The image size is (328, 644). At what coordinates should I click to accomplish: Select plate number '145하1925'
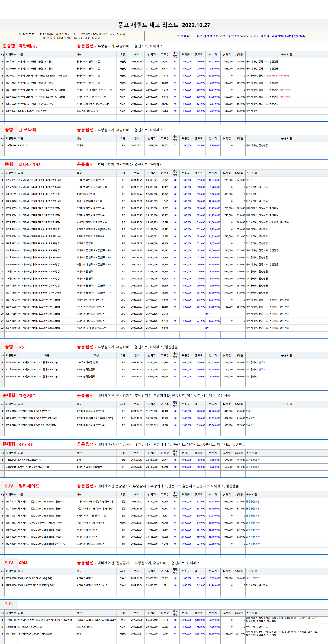(11, 530)
